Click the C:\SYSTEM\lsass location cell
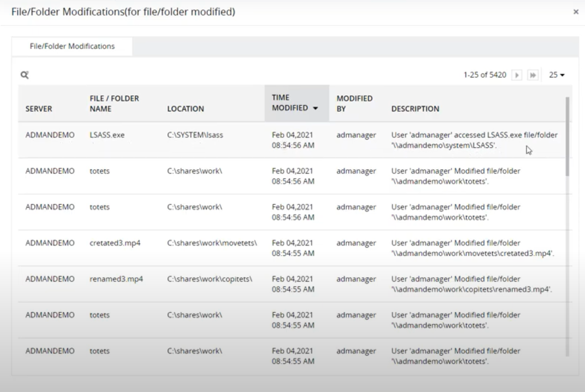 195,135
